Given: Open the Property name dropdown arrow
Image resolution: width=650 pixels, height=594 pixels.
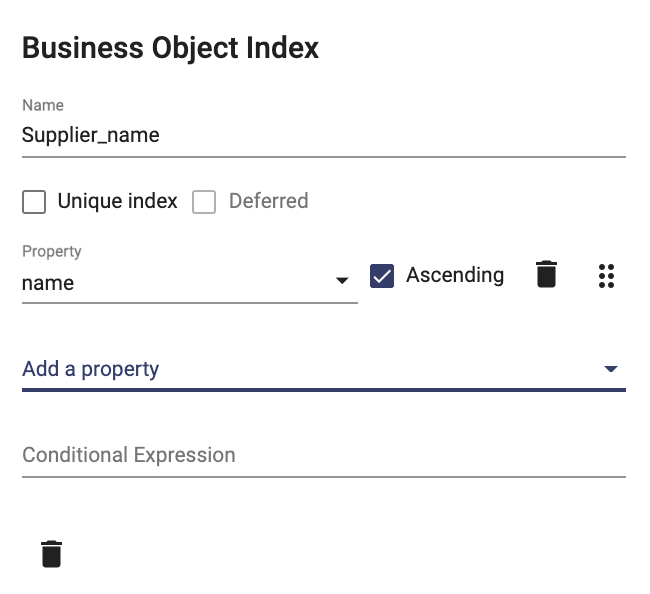Looking at the screenshot, I should tap(342, 281).
